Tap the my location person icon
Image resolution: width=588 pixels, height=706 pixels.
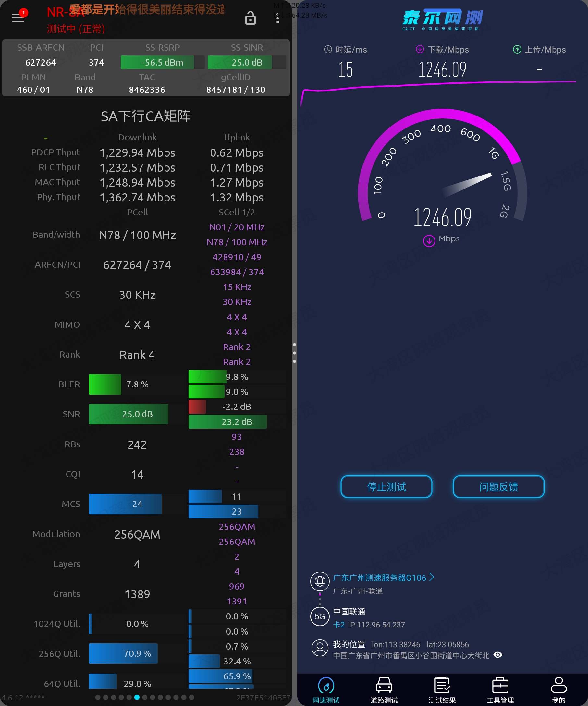point(320,648)
